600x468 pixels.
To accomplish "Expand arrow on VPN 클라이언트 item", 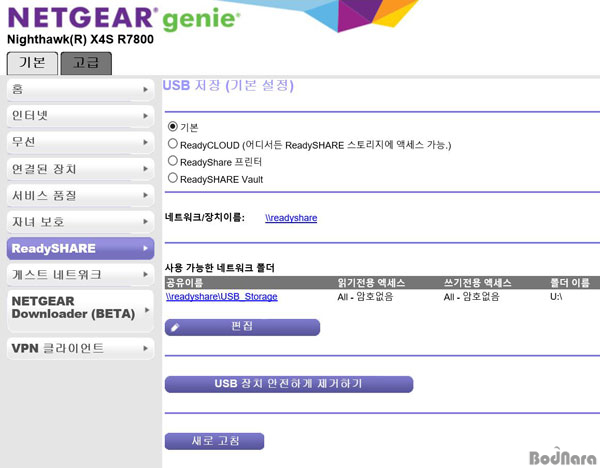I will 145,349.
